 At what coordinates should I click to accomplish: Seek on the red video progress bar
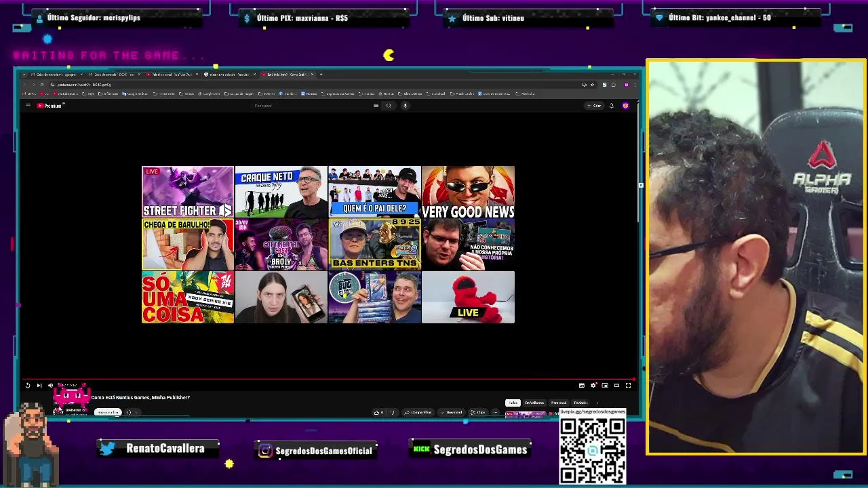tap(329, 380)
